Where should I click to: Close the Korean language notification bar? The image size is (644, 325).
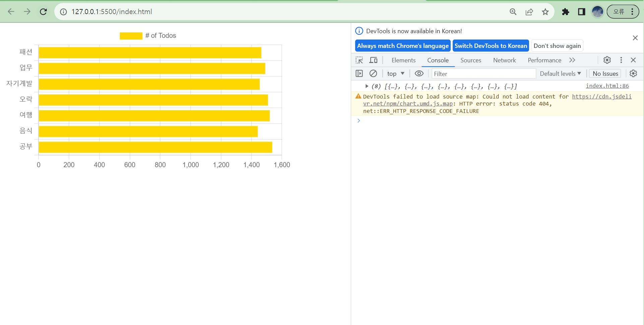click(635, 38)
